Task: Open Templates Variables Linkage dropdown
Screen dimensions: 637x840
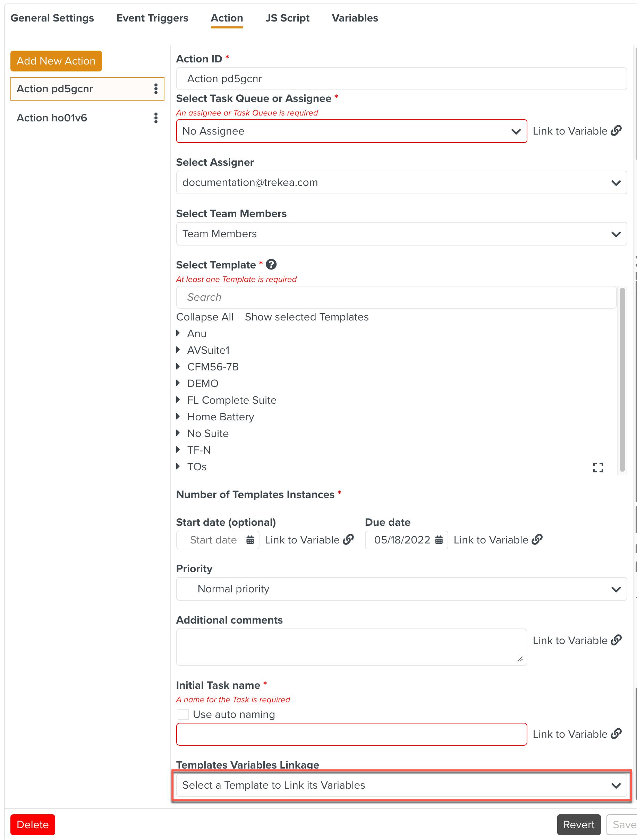Action: [x=401, y=785]
